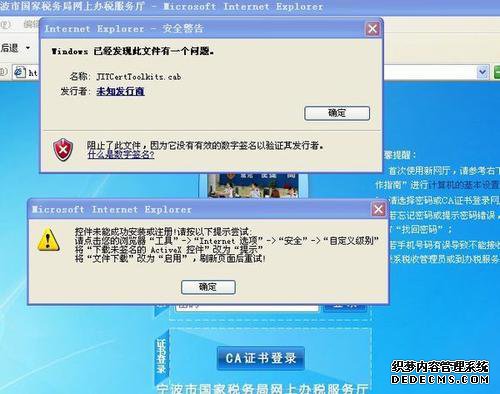Click the 名称: label in the security dialog
The width and height of the screenshot is (500, 394).
(x=79, y=77)
